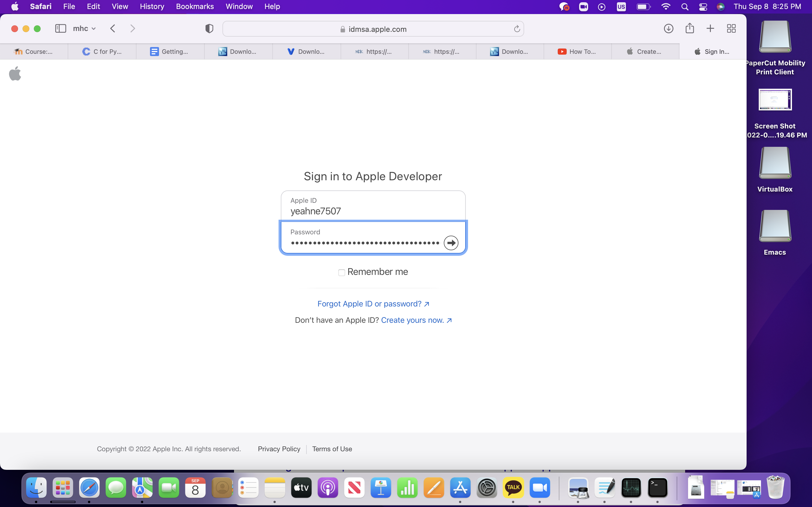812x507 pixels.
Task: Open Screen Shot thumbnail on desktop
Action: [x=775, y=100]
